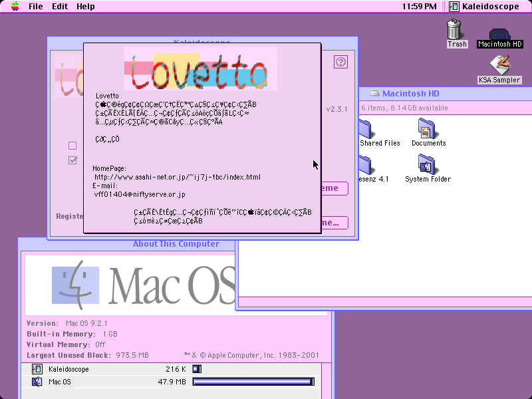Untick the checked checkbox in Kaleidoscope window
This screenshot has height=399, width=532.
pyautogui.click(x=72, y=160)
